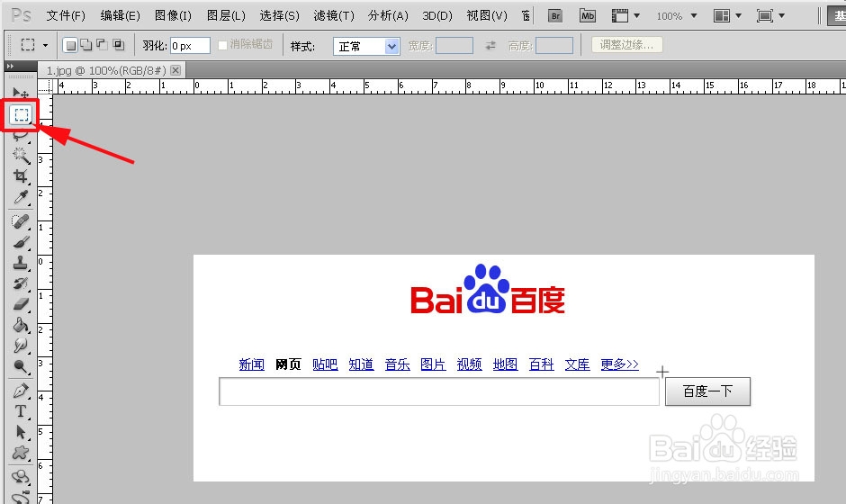Select the Paint Bucket tool
The width and height of the screenshot is (846, 504).
click(x=21, y=325)
